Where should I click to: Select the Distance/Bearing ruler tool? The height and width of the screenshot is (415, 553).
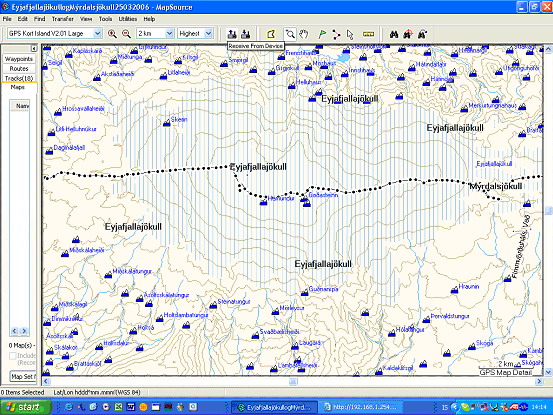click(x=368, y=34)
